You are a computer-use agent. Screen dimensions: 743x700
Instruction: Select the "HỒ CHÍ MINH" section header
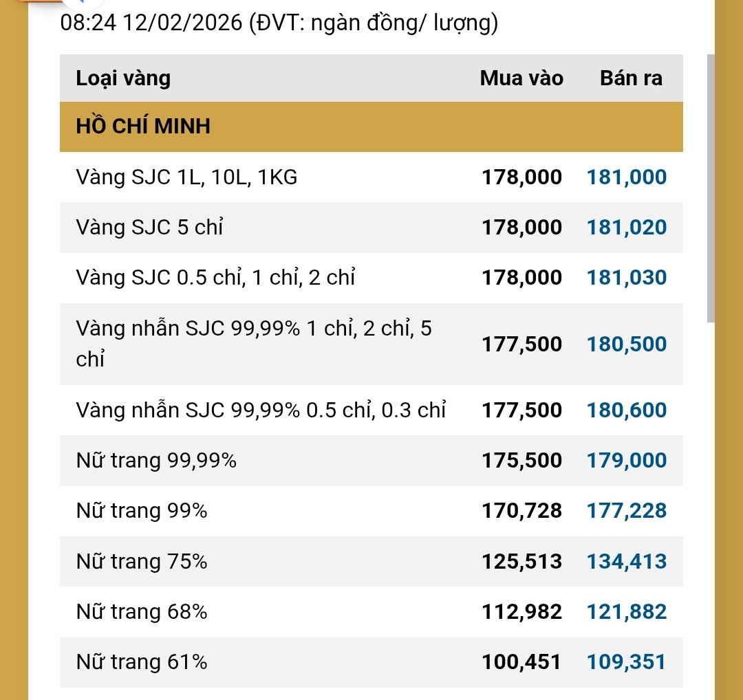143,127
